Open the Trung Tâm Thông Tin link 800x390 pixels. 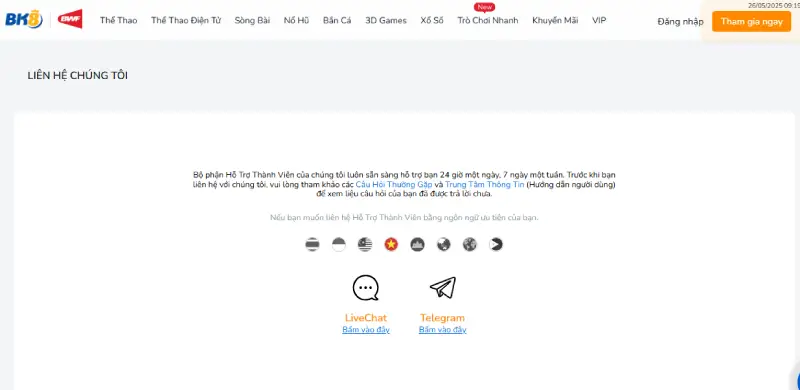[x=484, y=184]
